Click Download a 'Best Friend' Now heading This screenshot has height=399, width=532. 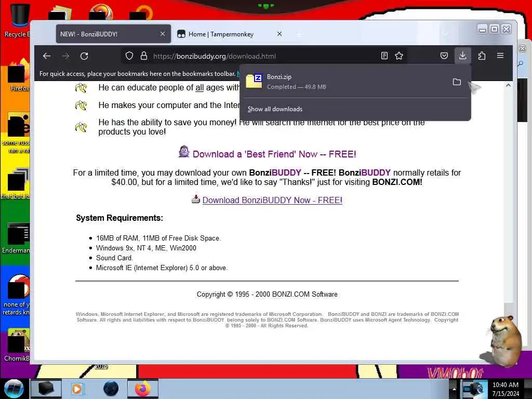[274, 154]
